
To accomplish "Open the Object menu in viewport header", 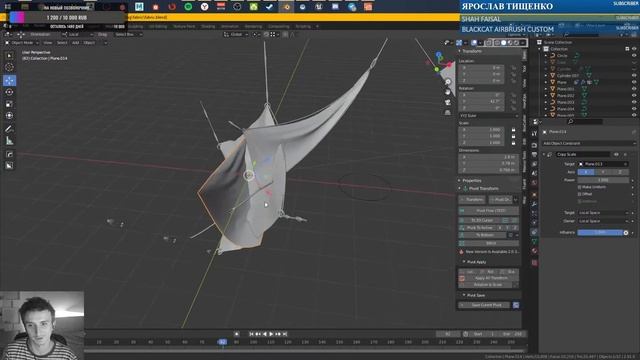I will [x=89, y=42].
